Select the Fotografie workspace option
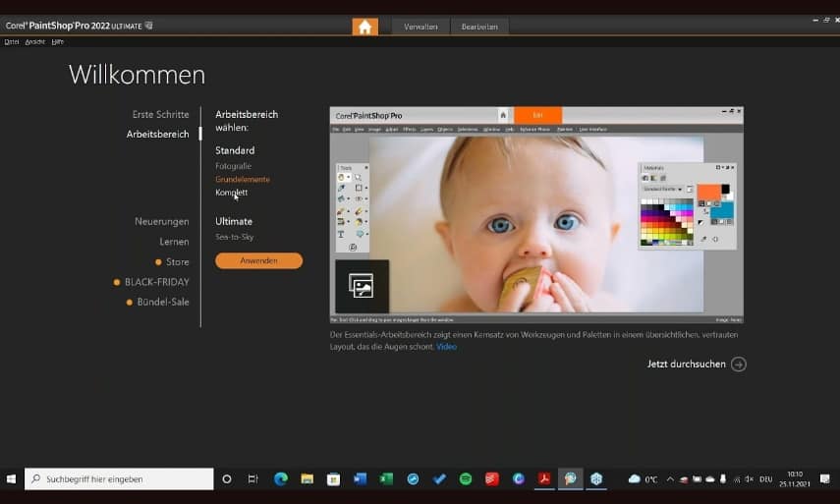Image resolution: width=840 pixels, height=504 pixels. tap(234, 166)
